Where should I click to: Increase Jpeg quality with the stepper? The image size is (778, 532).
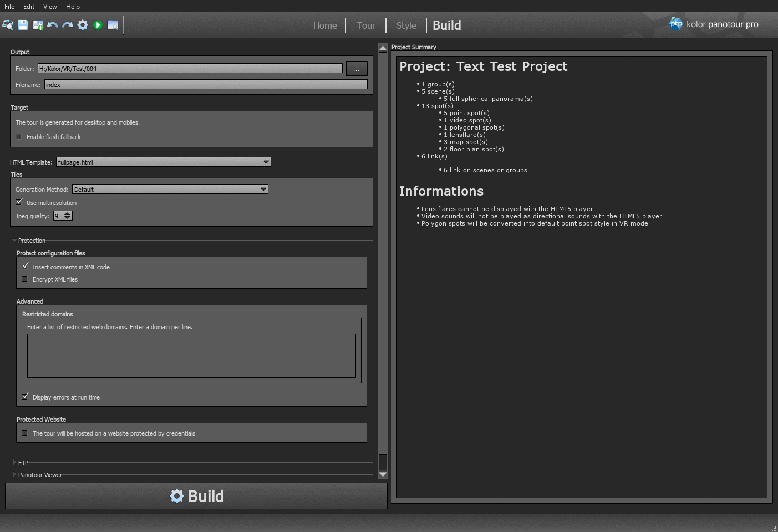click(x=68, y=213)
